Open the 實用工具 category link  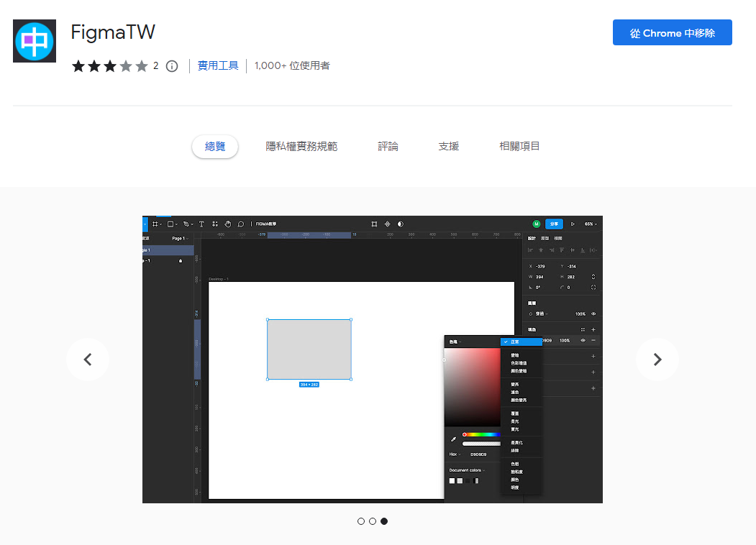pyautogui.click(x=218, y=66)
